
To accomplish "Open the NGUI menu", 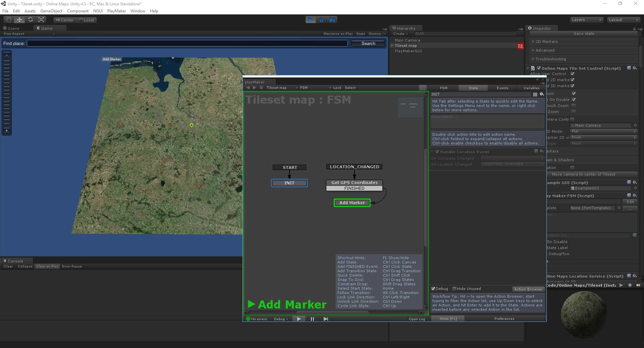I will (98, 11).
